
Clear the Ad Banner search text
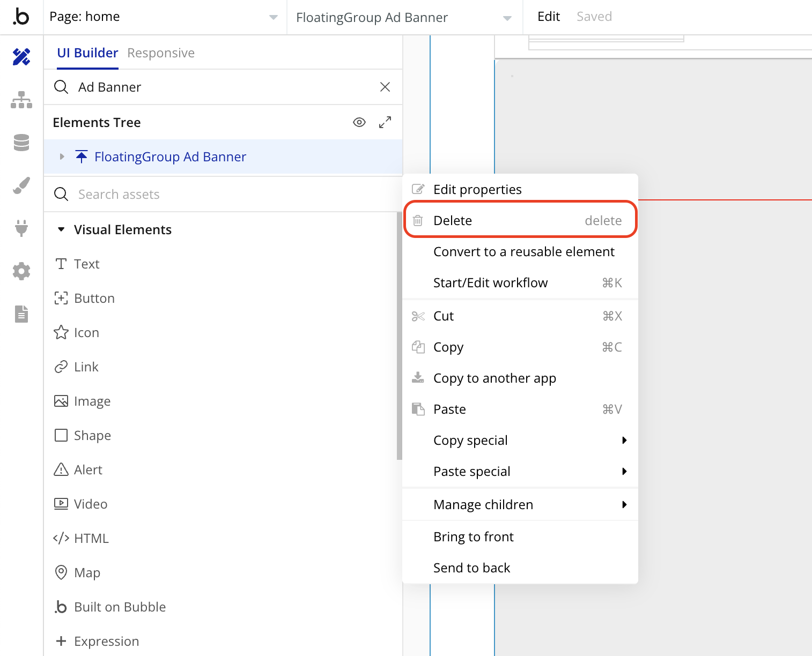click(x=385, y=87)
